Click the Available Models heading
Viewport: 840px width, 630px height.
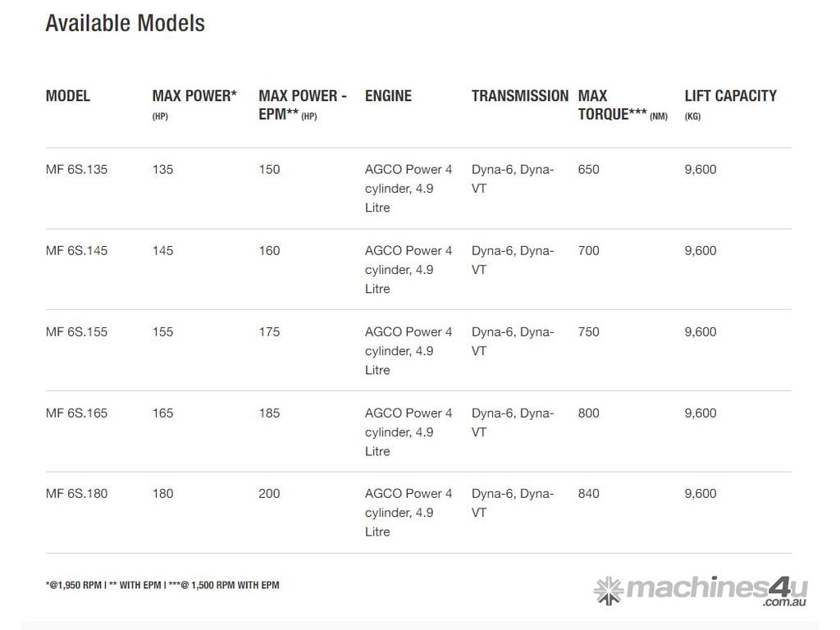coord(125,23)
